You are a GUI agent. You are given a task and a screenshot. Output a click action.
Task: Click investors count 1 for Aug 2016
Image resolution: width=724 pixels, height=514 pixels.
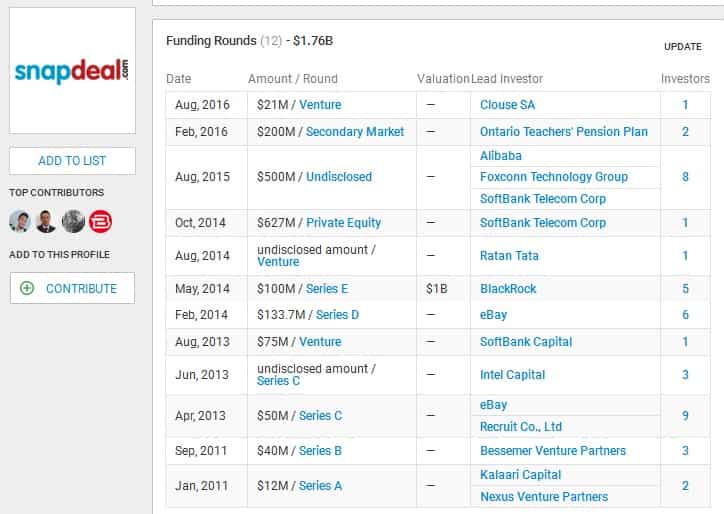(x=685, y=105)
